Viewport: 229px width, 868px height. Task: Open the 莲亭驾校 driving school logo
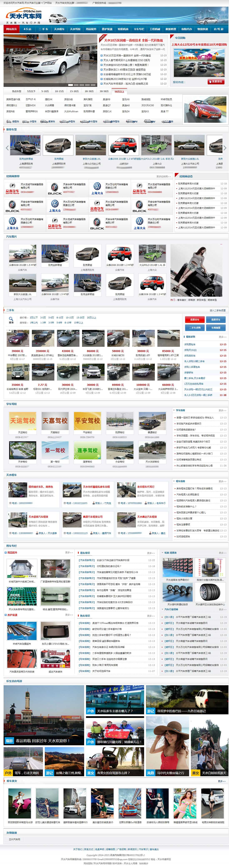coord(87,450)
